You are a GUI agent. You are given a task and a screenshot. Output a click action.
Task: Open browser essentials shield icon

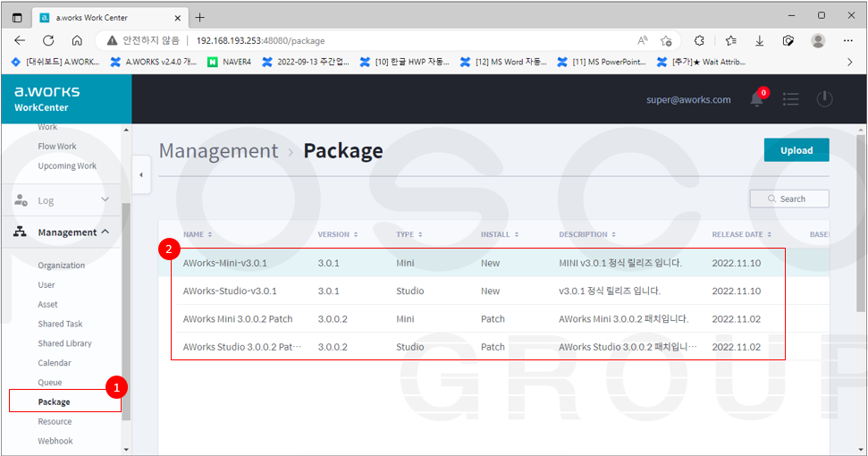pos(788,40)
